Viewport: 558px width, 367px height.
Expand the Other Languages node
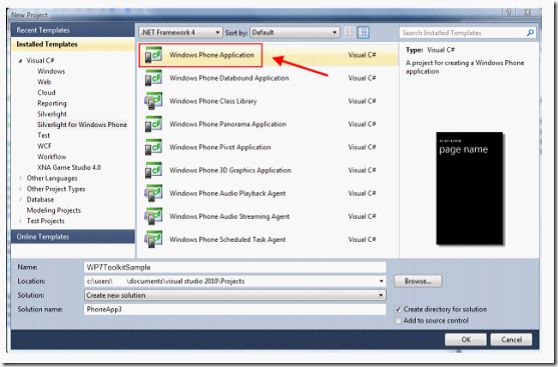click(20, 178)
